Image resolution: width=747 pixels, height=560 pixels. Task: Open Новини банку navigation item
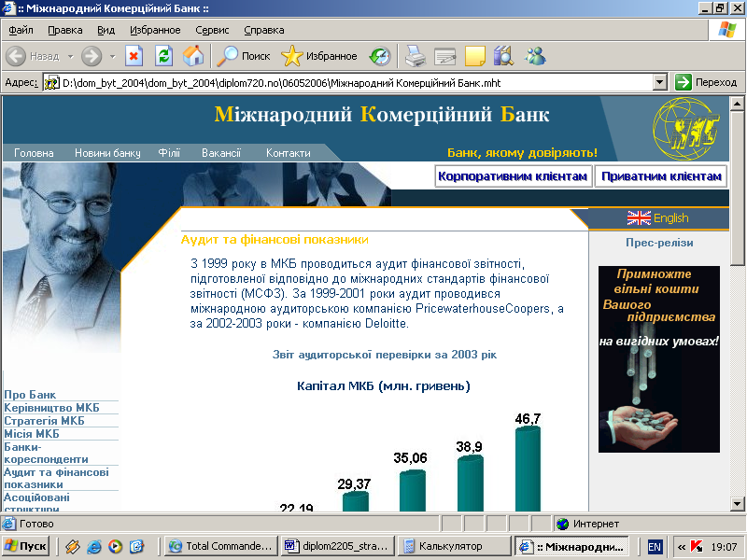click(107, 153)
